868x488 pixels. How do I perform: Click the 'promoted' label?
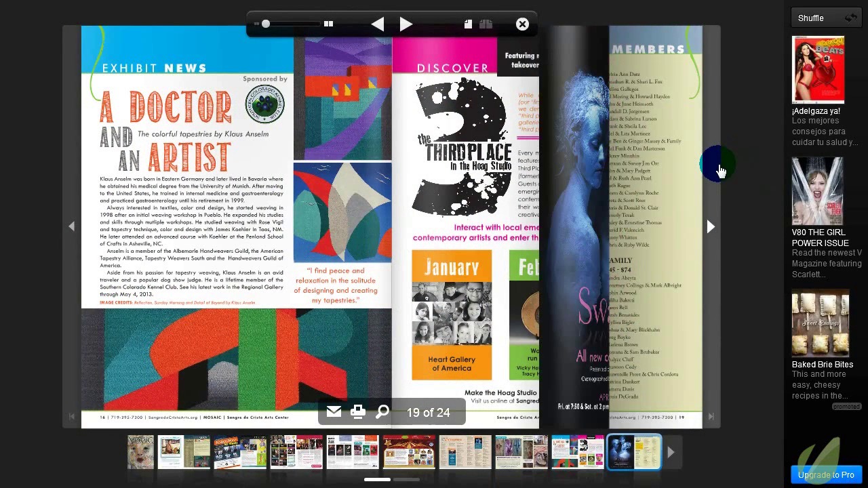(846, 407)
